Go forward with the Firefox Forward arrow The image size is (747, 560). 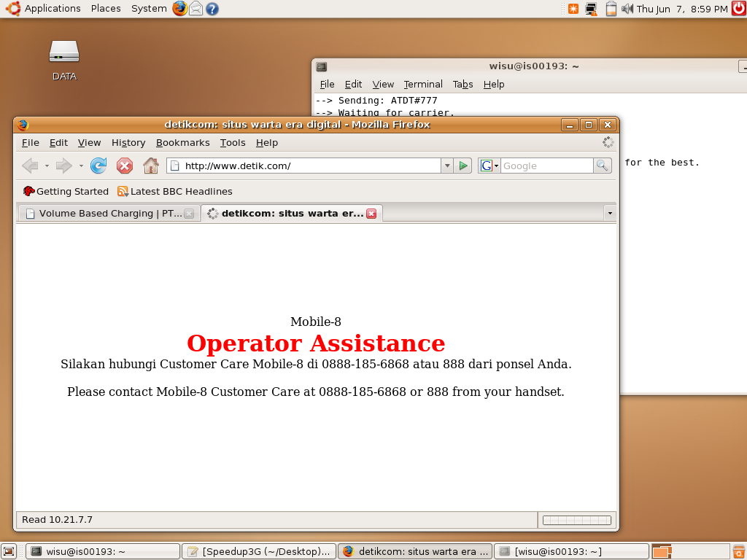coord(64,166)
